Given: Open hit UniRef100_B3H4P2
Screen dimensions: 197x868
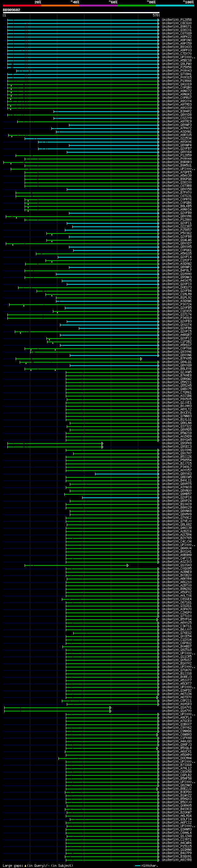Looking at the screenshot, I should [x=177, y=111].
